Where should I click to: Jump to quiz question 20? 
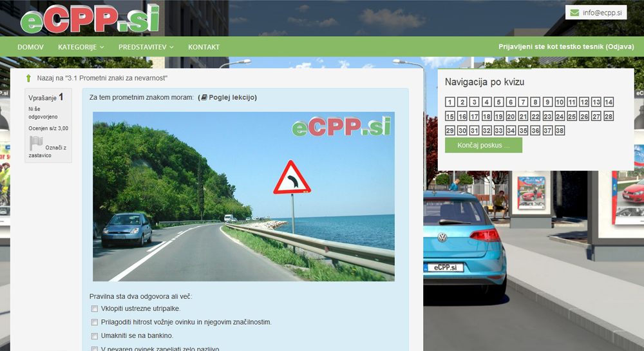click(x=511, y=116)
